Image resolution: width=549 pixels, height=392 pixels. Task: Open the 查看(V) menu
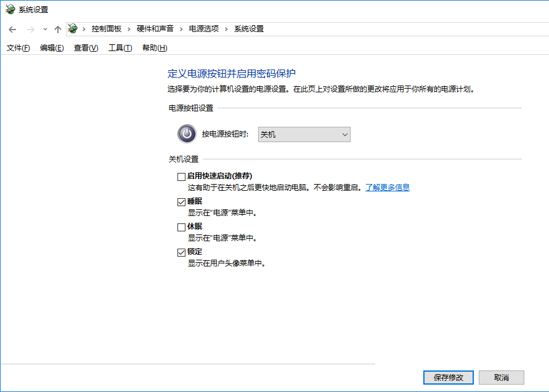[x=86, y=48]
